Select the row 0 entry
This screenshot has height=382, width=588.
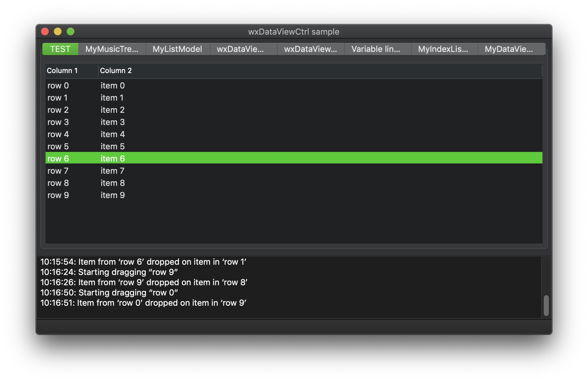[x=58, y=86]
